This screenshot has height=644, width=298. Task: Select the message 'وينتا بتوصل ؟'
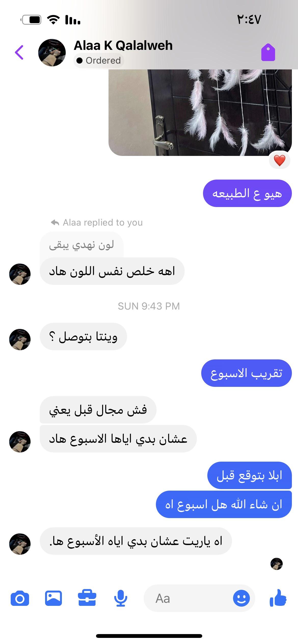pyautogui.click(x=83, y=336)
